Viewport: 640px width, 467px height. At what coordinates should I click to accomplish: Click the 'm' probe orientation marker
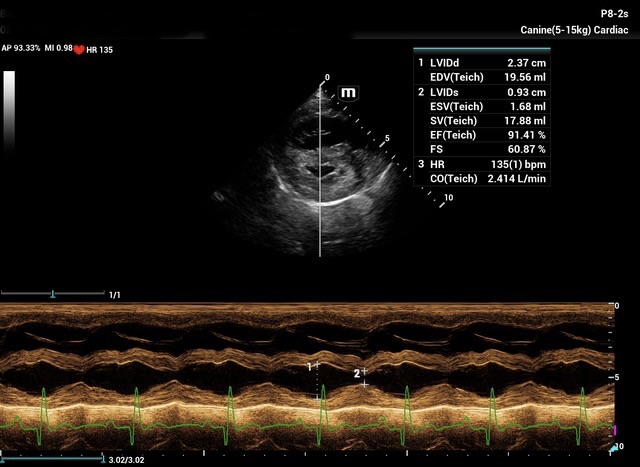pos(349,93)
